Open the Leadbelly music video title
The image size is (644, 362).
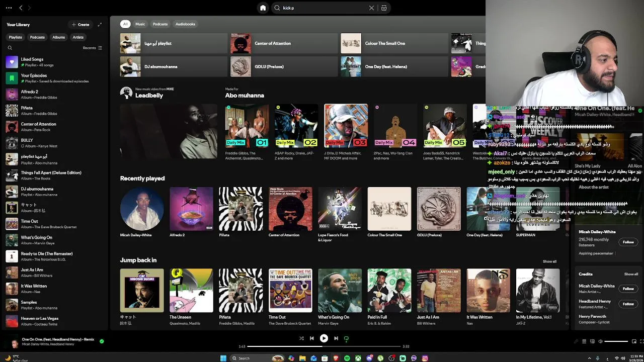coord(149,96)
